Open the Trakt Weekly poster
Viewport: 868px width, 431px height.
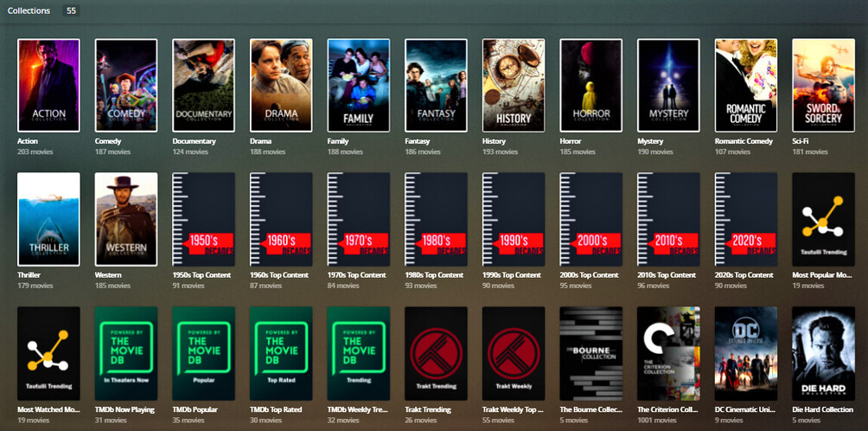tap(514, 353)
